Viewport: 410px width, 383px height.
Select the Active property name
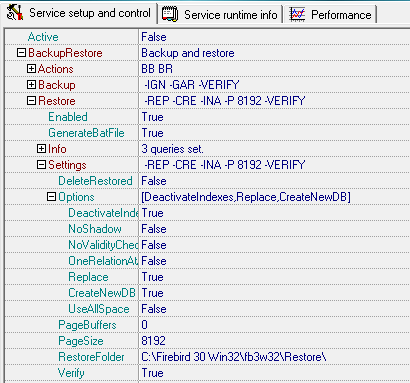click(43, 37)
